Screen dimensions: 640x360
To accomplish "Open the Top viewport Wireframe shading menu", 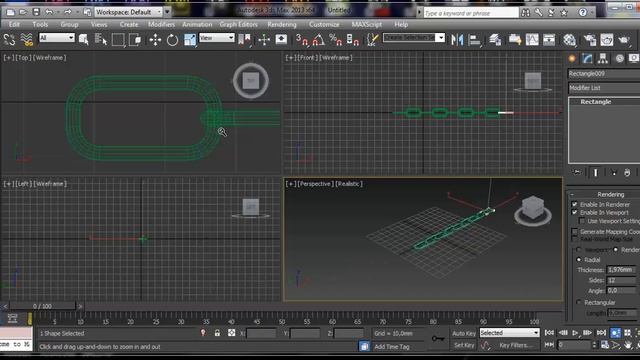I will coord(50,58).
